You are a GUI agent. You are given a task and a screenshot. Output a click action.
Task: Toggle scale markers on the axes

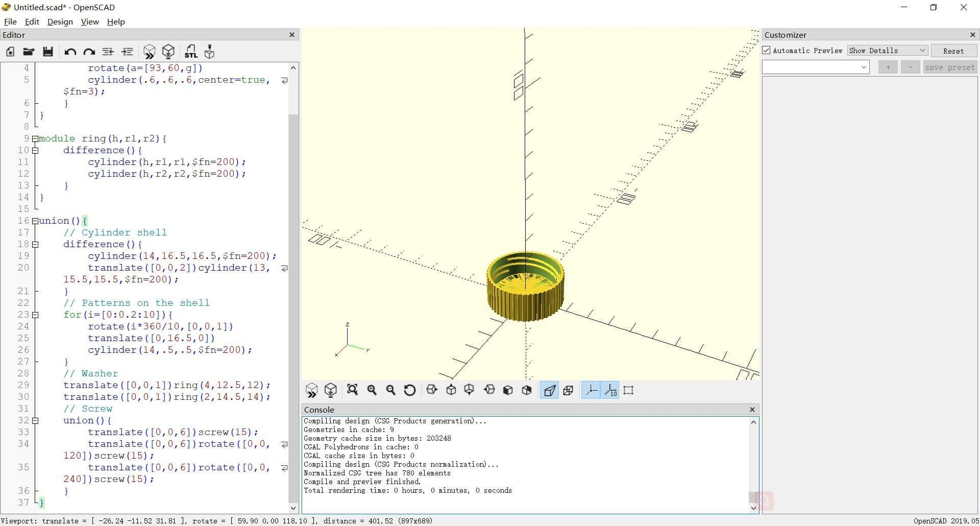(610, 390)
